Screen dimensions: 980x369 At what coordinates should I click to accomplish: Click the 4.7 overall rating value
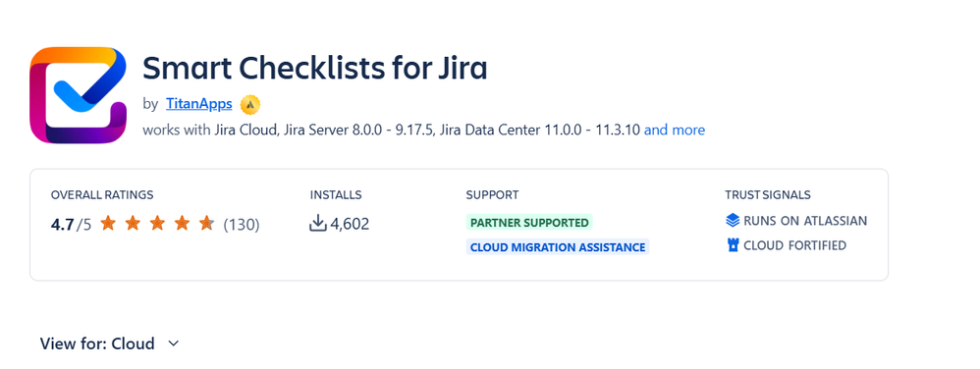click(63, 224)
